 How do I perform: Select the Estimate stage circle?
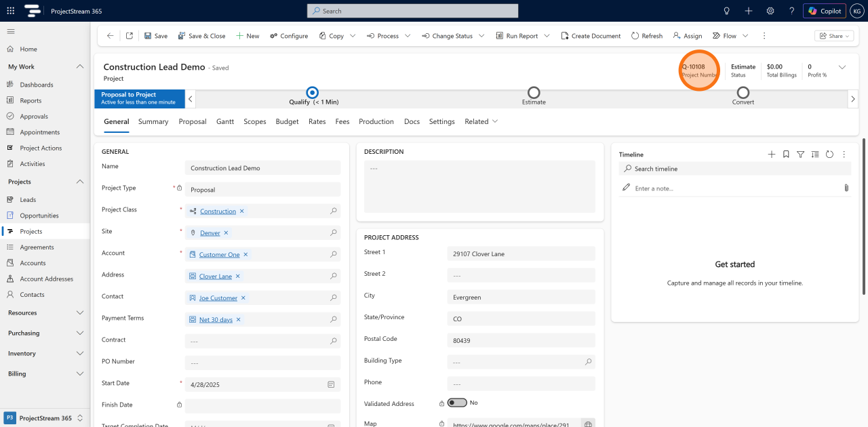pos(534,92)
